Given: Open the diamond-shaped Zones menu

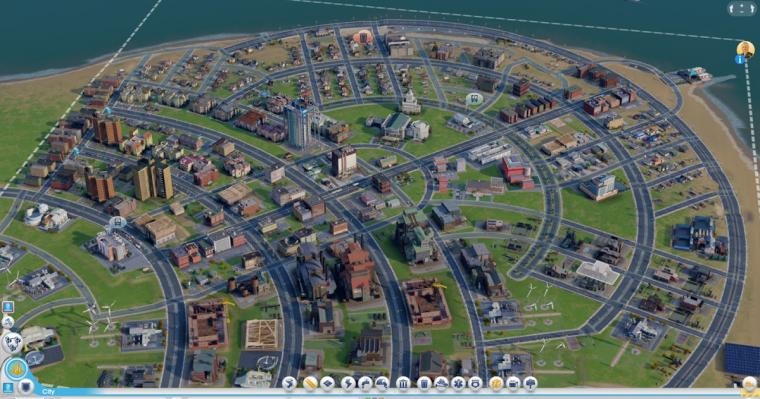Looking at the screenshot, I should (327, 383).
